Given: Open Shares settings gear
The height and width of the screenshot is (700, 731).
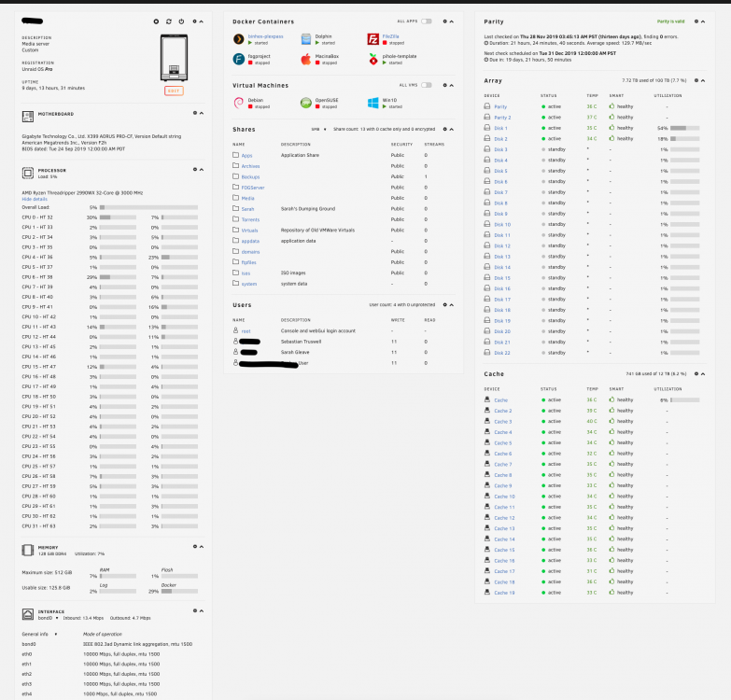Looking at the screenshot, I should (444, 129).
